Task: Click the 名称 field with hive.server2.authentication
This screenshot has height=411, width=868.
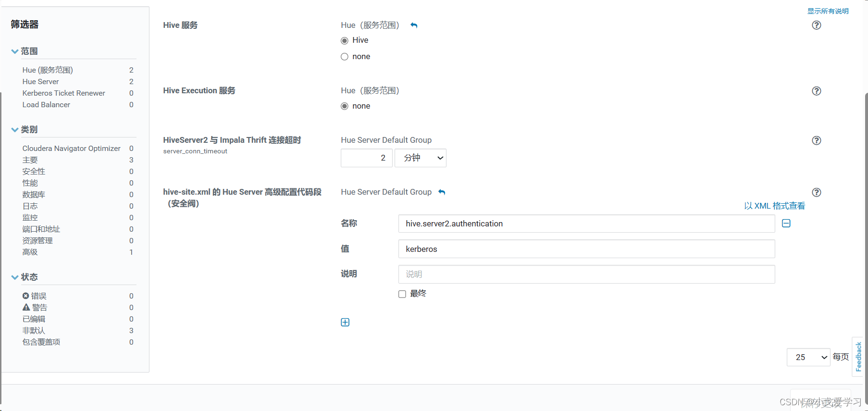Action: (586, 224)
